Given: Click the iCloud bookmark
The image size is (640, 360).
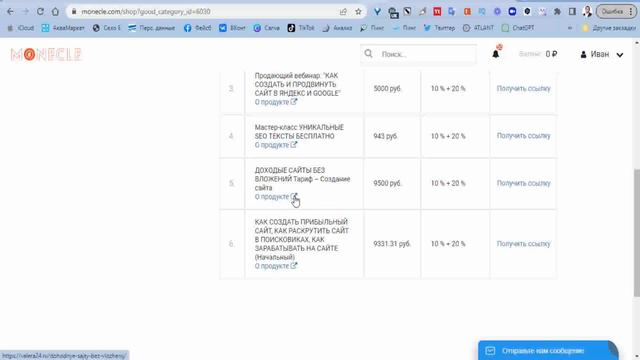Looking at the screenshot, I should (21, 28).
